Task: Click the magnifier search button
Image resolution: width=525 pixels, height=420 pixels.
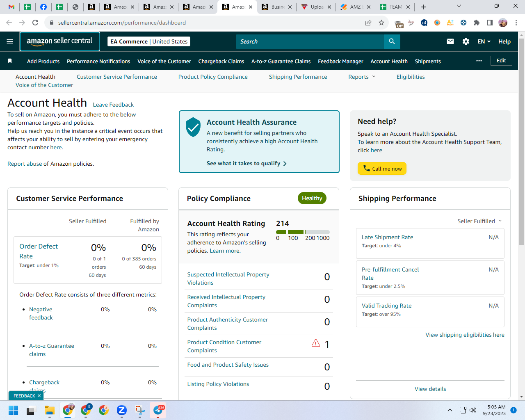Action: tap(392, 41)
